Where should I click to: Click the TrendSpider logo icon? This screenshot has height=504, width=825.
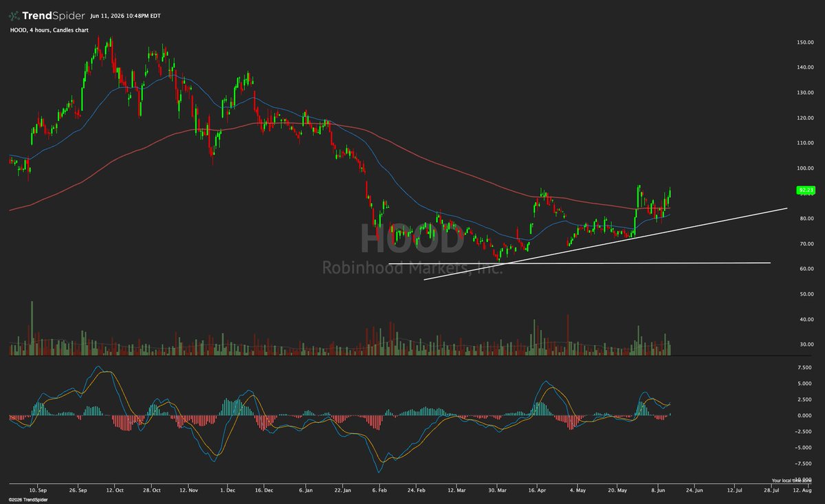coord(14,16)
